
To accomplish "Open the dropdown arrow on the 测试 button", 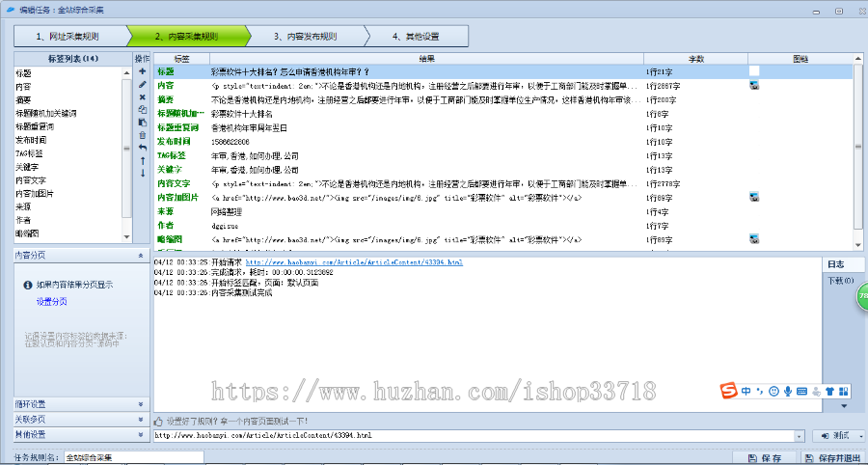I will 859,436.
